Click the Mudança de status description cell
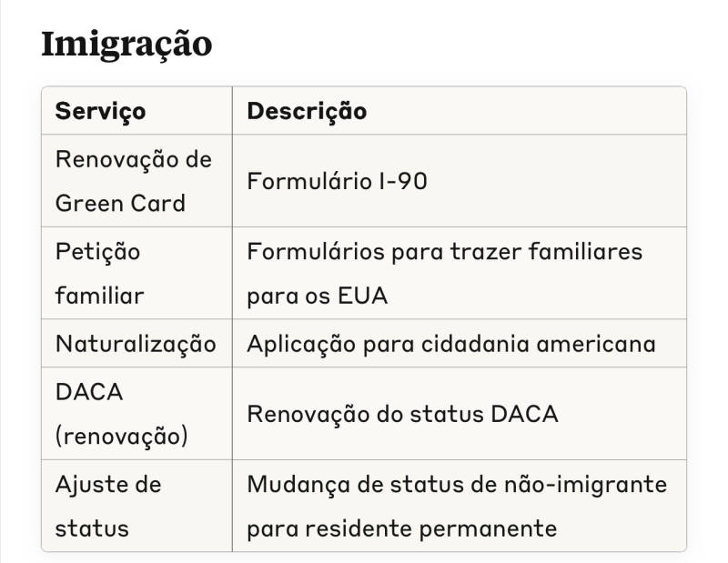The width and height of the screenshot is (728, 563). [456, 506]
